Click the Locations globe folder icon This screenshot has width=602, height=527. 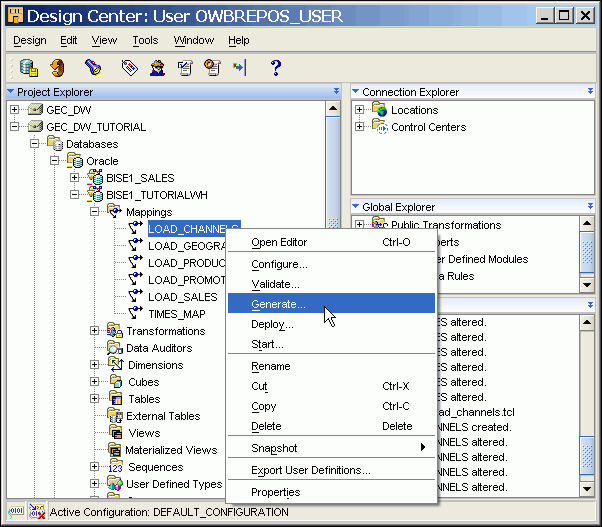pyautogui.click(x=379, y=109)
